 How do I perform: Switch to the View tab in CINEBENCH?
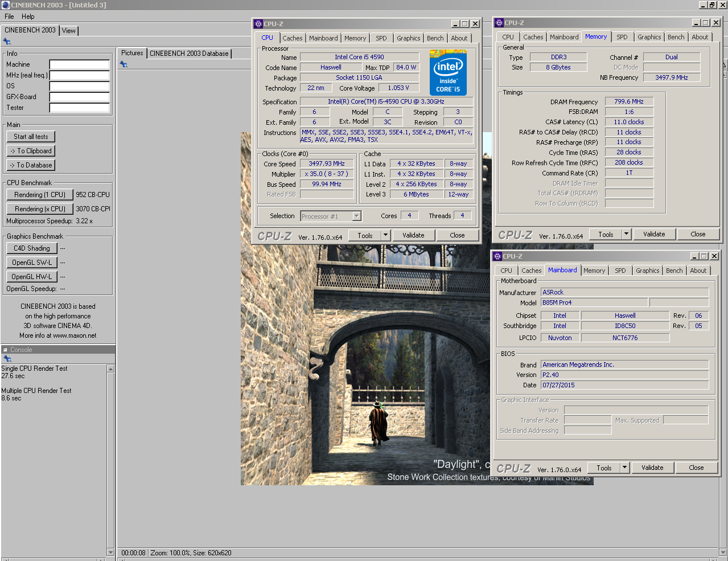(69, 31)
